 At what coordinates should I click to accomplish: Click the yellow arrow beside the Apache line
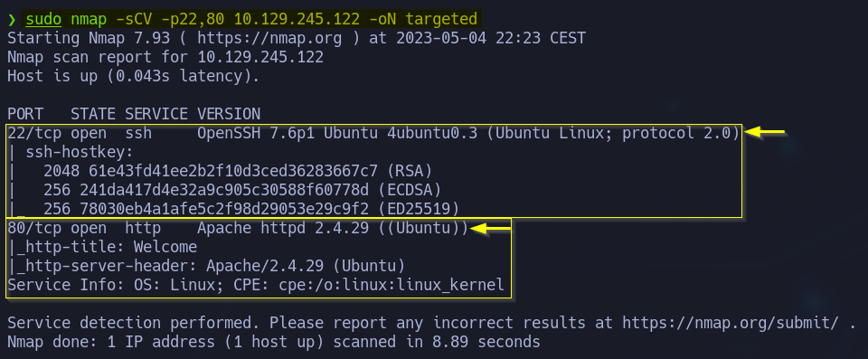pos(490,228)
